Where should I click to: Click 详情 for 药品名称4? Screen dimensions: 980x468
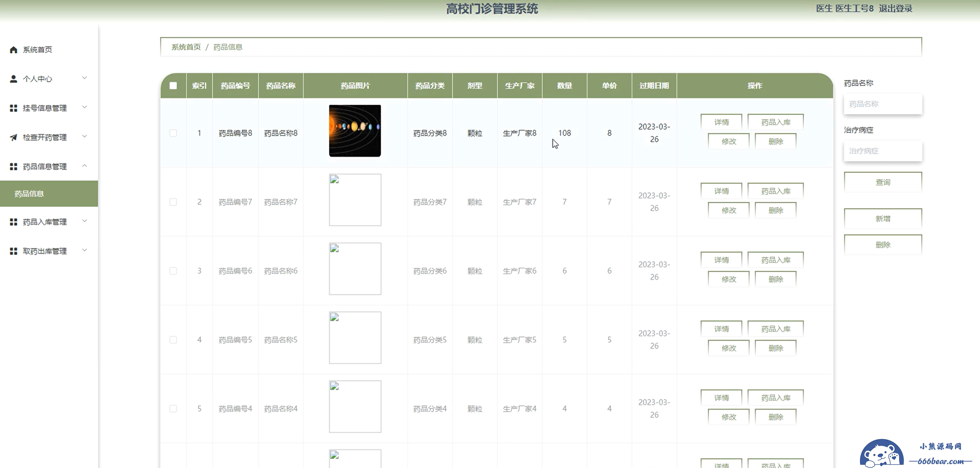721,398
